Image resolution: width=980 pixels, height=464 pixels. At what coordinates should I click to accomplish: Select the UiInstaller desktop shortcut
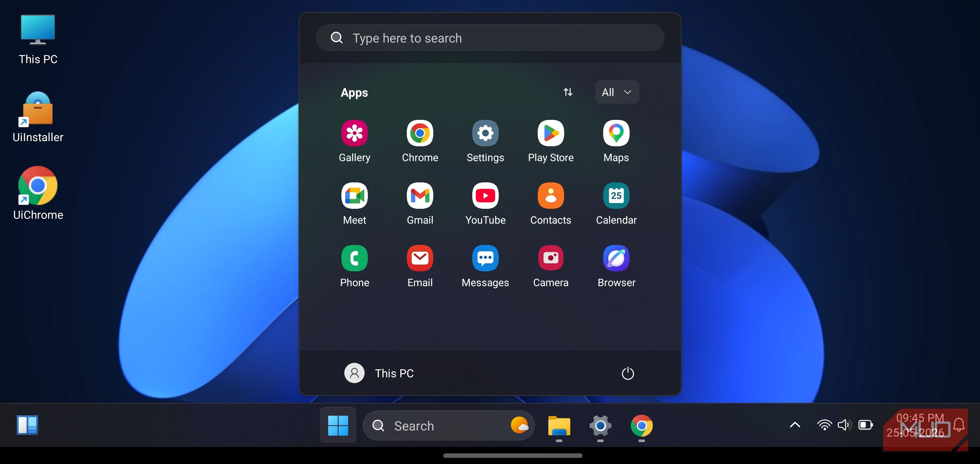[x=38, y=117]
